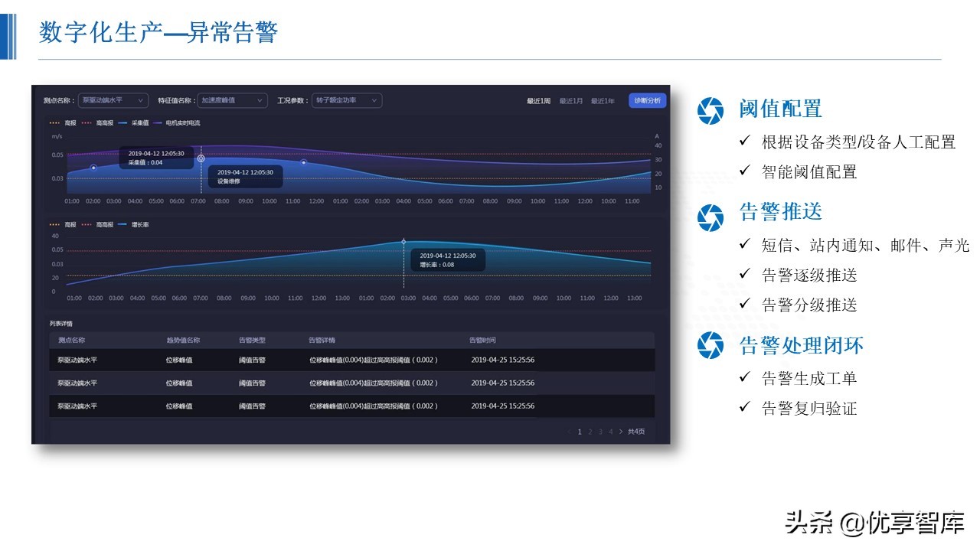Click the 趋势值名称 column header
This screenshot has width=980, height=551.
pos(183,340)
